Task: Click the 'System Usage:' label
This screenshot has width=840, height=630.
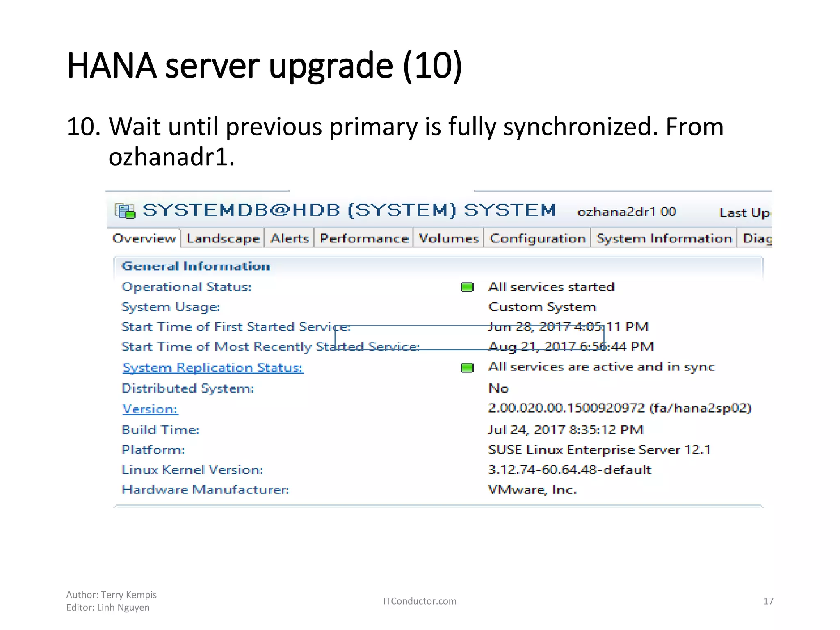Action: pyautogui.click(x=171, y=307)
